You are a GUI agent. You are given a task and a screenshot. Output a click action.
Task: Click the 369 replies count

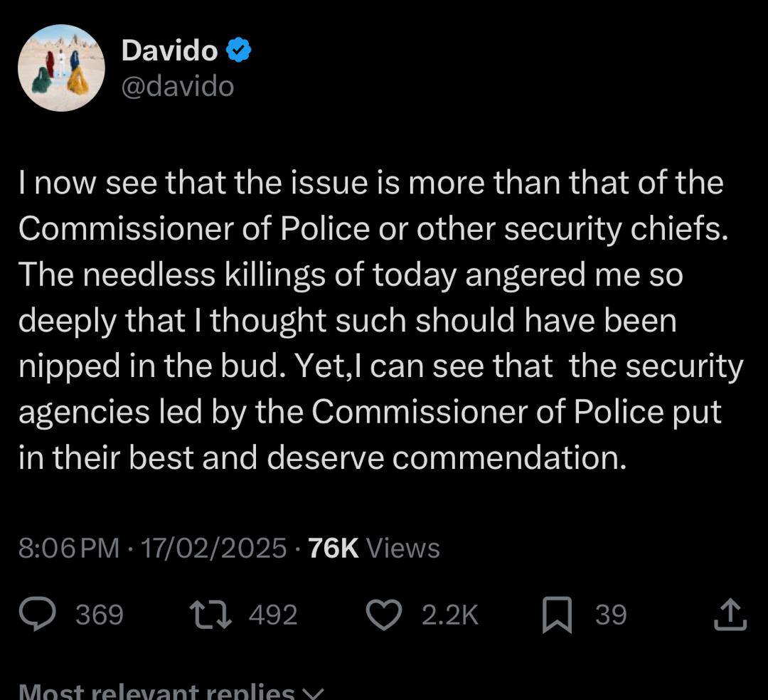100,615
